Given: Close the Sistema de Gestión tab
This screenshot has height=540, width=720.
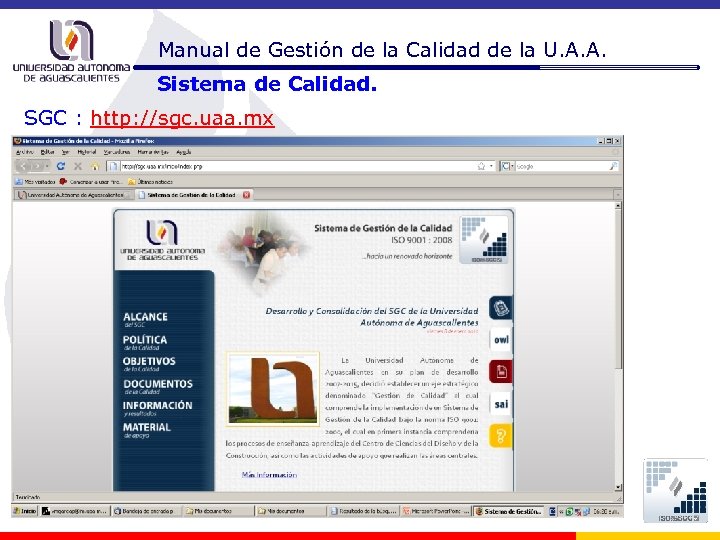Looking at the screenshot, I should click(x=247, y=195).
